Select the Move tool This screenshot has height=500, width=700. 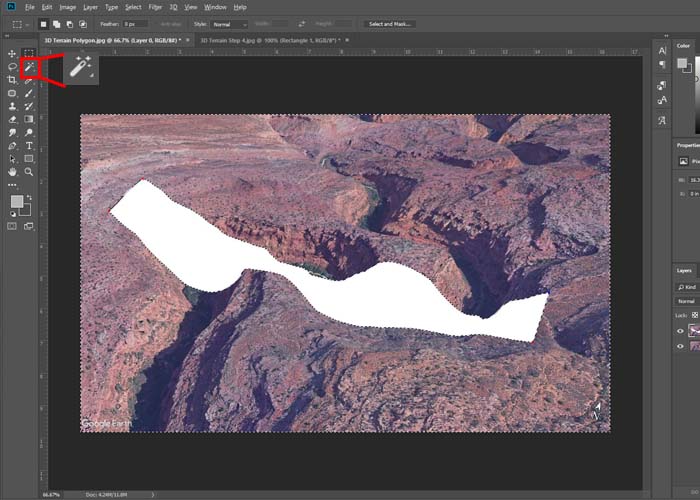[x=12, y=53]
